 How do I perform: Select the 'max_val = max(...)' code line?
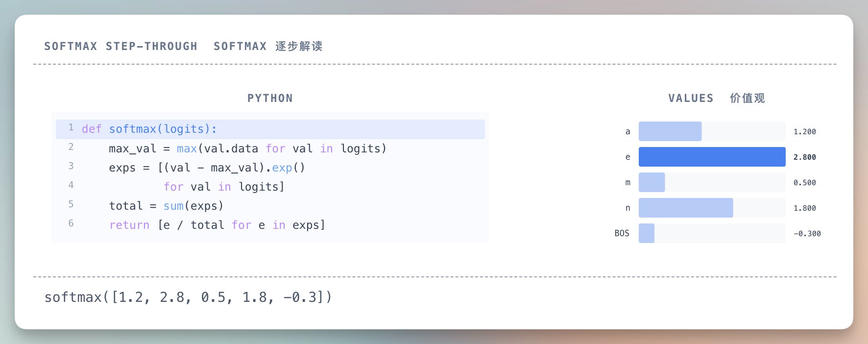tap(247, 148)
